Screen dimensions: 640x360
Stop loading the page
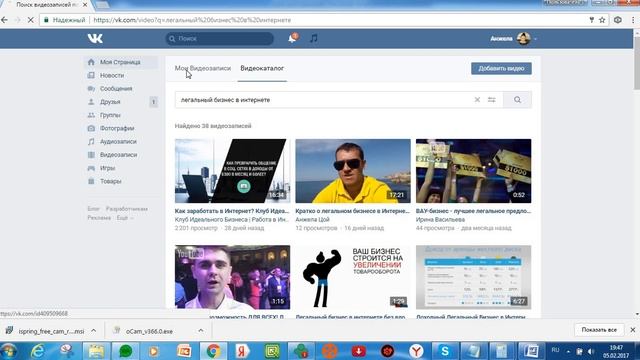pos(30,20)
